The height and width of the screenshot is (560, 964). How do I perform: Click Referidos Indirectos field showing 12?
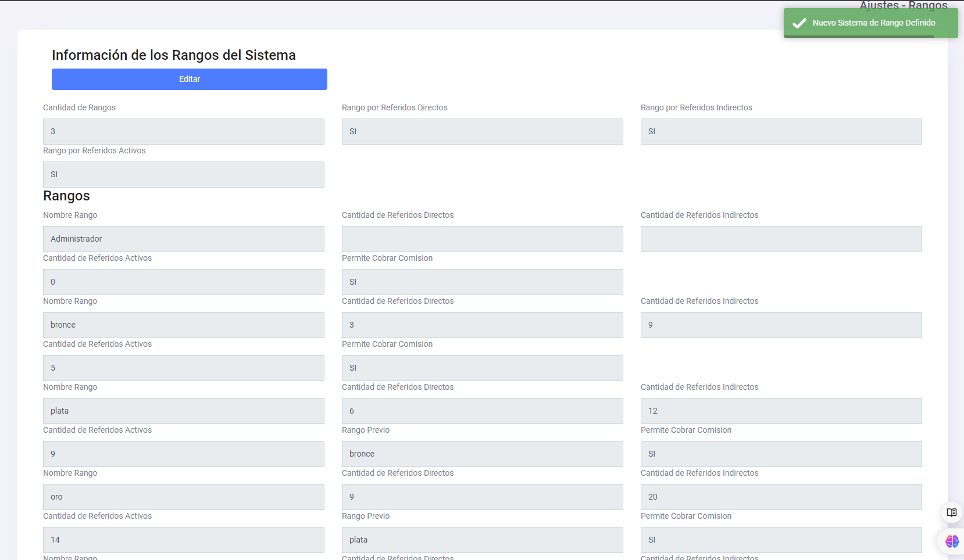(781, 411)
